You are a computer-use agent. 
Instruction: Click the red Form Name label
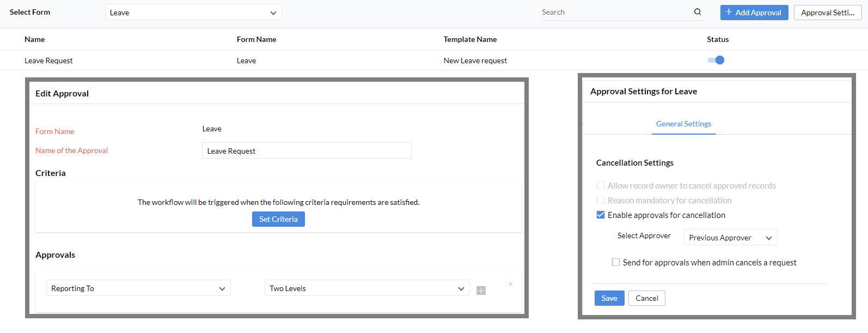(x=55, y=131)
